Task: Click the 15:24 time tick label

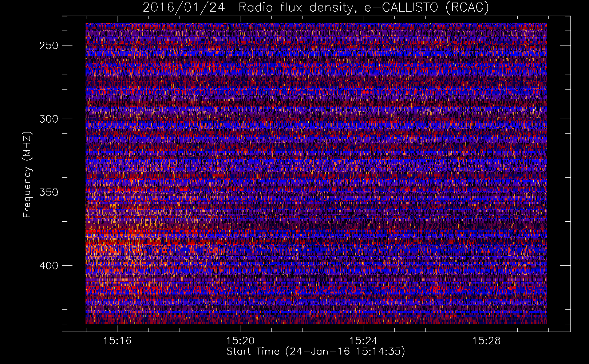Action: (363, 341)
